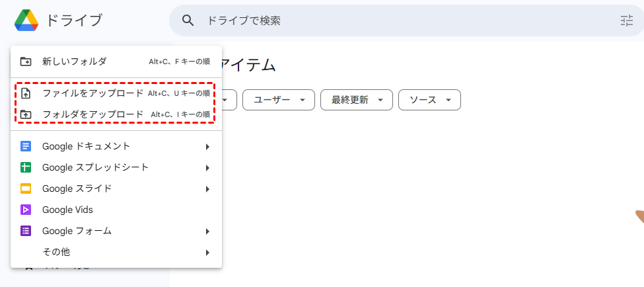Click the search magnifier icon
The image size is (644, 287).
point(188,20)
